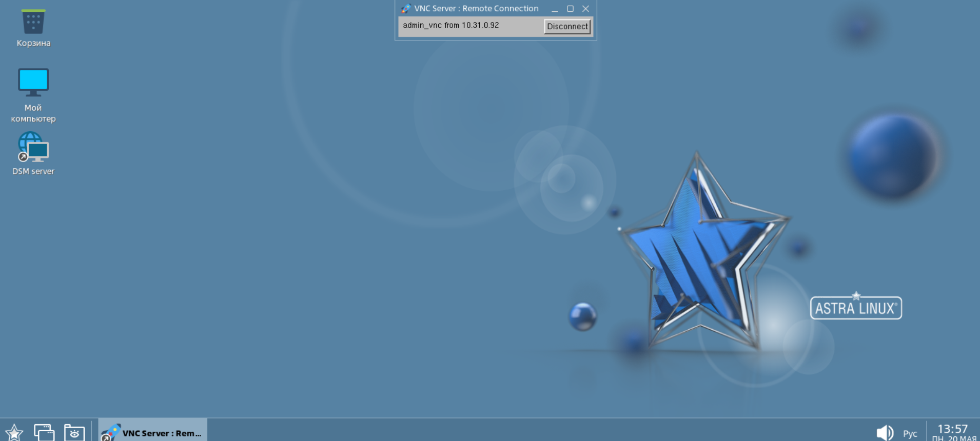Maximize the VNC Server window
Viewport: 980px width, 441px height.
pos(570,9)
